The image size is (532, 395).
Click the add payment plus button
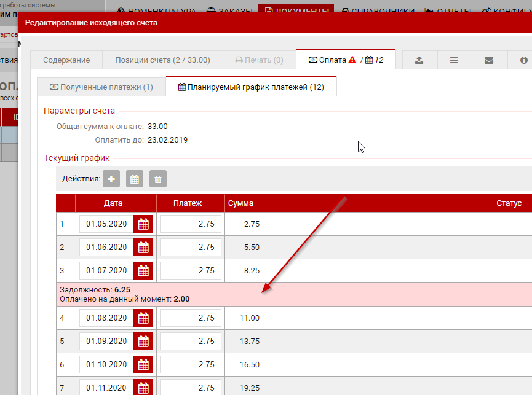coord(111,179)
